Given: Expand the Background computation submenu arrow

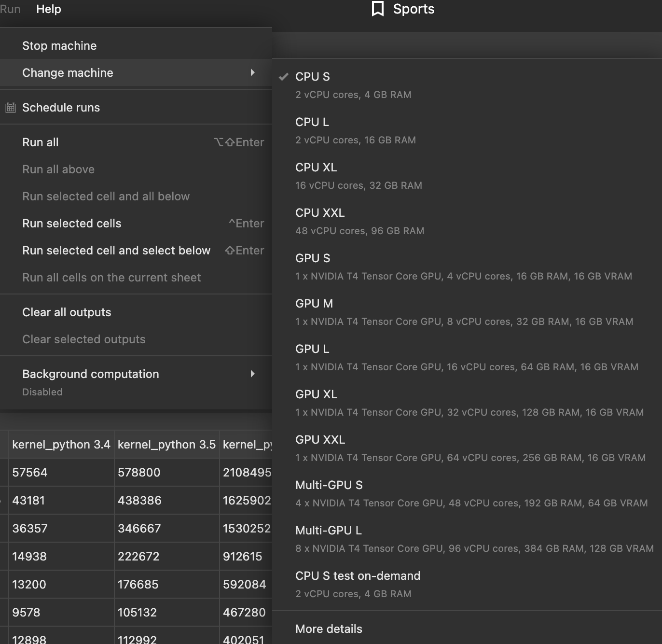Looking at the screenshot, I should (253, 374).
